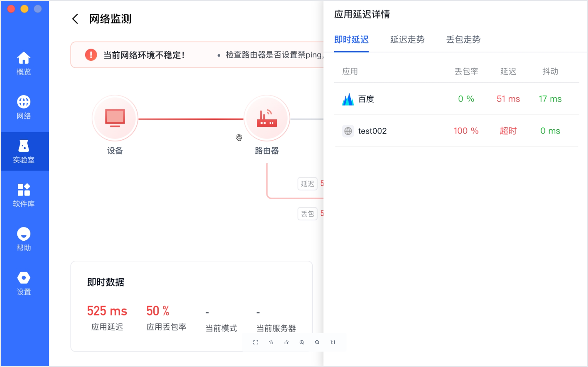Screen dimensions: 588x367
Task: Click the 当前模式 label
Action: tap(221, 328)
